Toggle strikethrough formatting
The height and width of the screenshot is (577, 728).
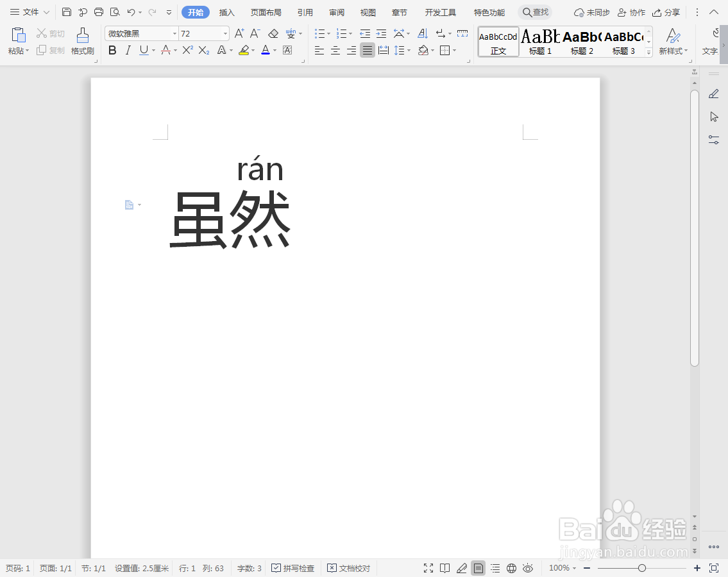(165, 50)
